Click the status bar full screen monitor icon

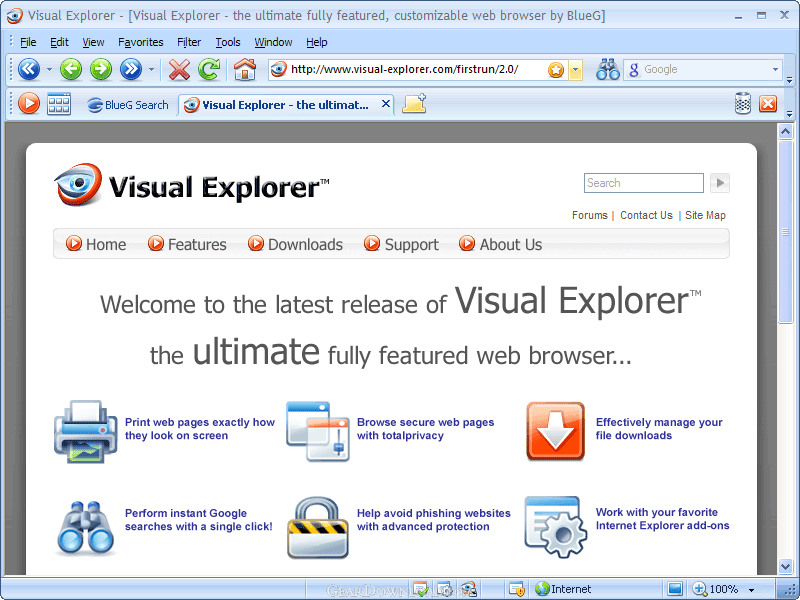pos(674,589)
